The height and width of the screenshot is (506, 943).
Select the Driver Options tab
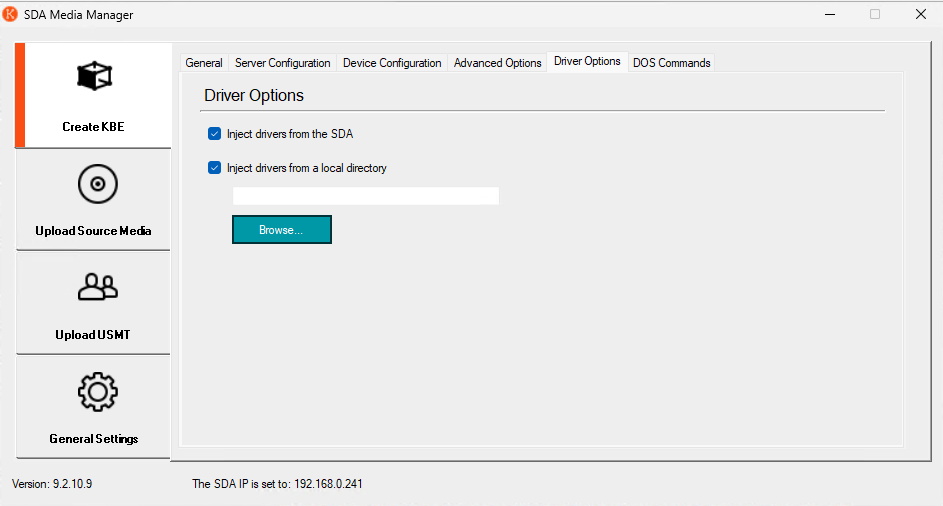pyautogui.click(x=587, y=61)
